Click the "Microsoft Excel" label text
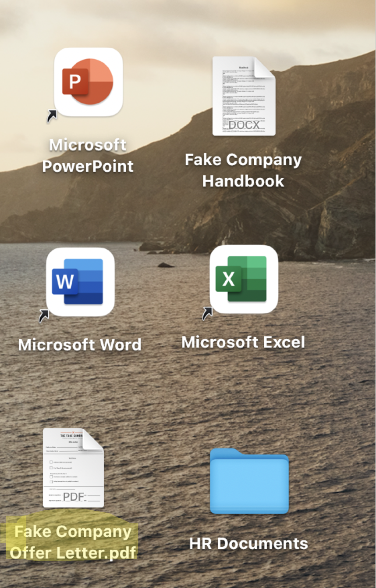The height and width of the screenshot is (588, 376). pyautogui.click(x=243, y=342)
